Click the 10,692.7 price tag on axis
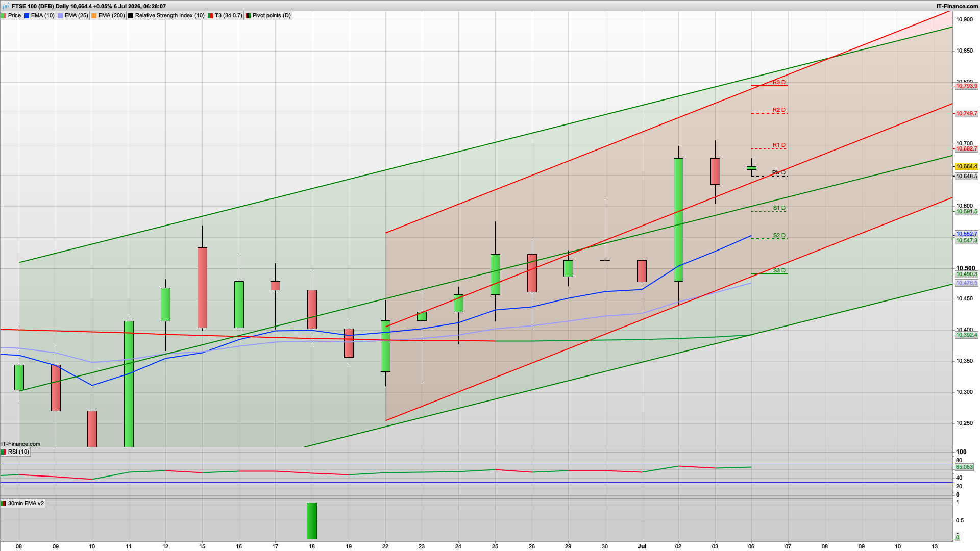Viewport: 980px width, 551px height. click(966, 149)
